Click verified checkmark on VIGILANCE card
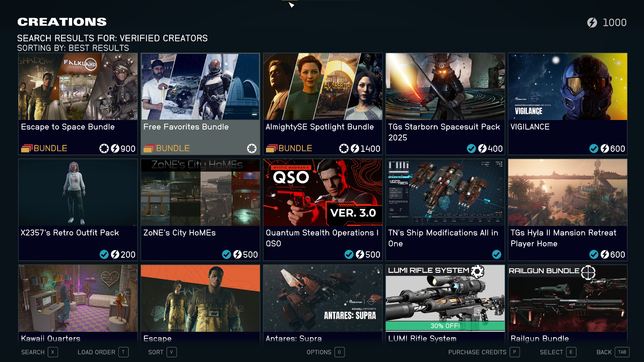Viewport: 644px width, 362px height. pos(594,148)
